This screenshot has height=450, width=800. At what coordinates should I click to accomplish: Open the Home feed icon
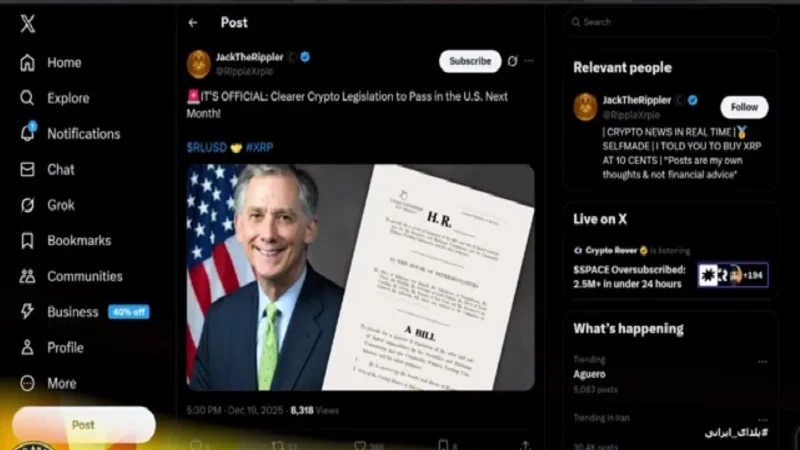27,63
